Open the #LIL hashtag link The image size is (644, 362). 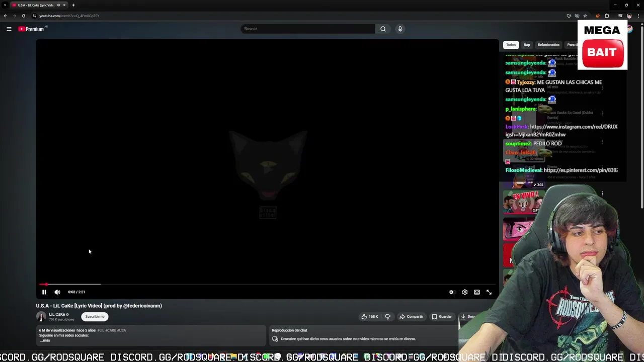[101, 330]
